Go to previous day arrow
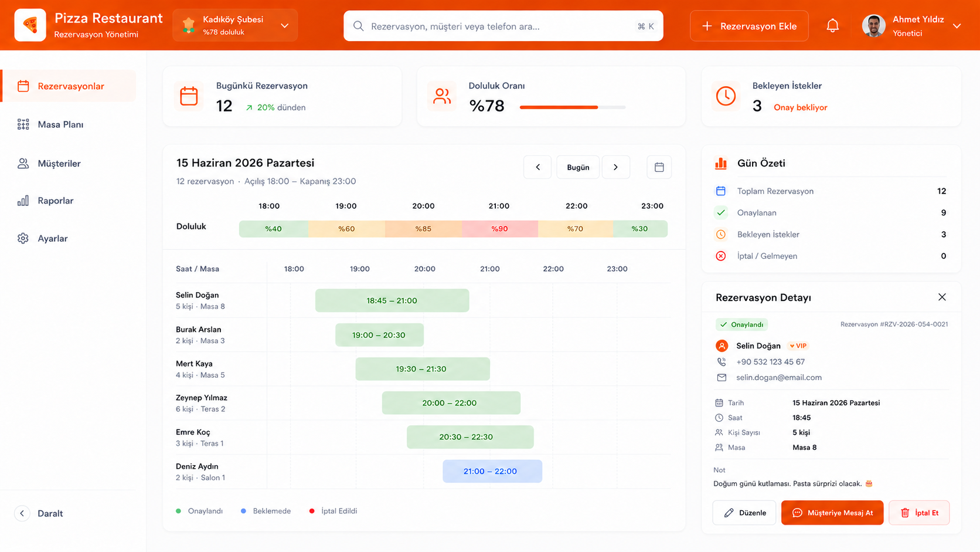Viewport: 980px width, 552px height. (x=537, y=167)
